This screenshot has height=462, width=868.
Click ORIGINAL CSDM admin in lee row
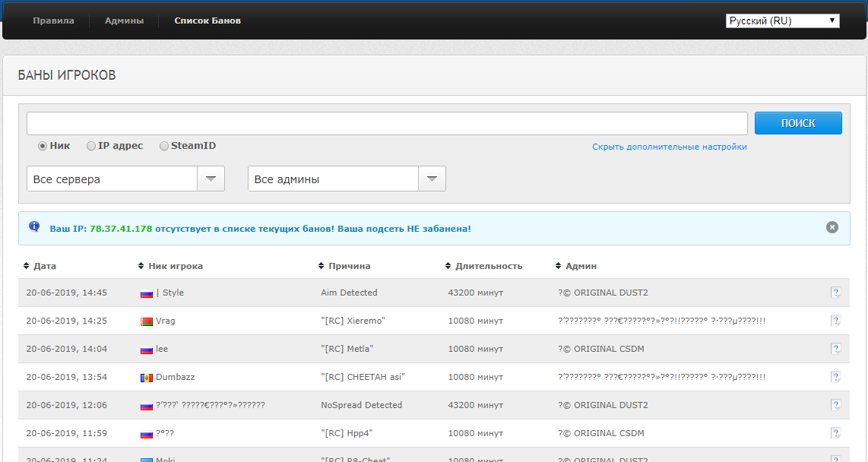[601, 349]
